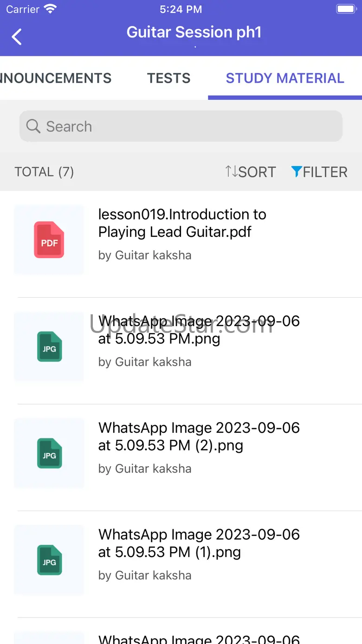
Task: Tap the Guitar Session ph1 header title
Action: pos(194,32)
